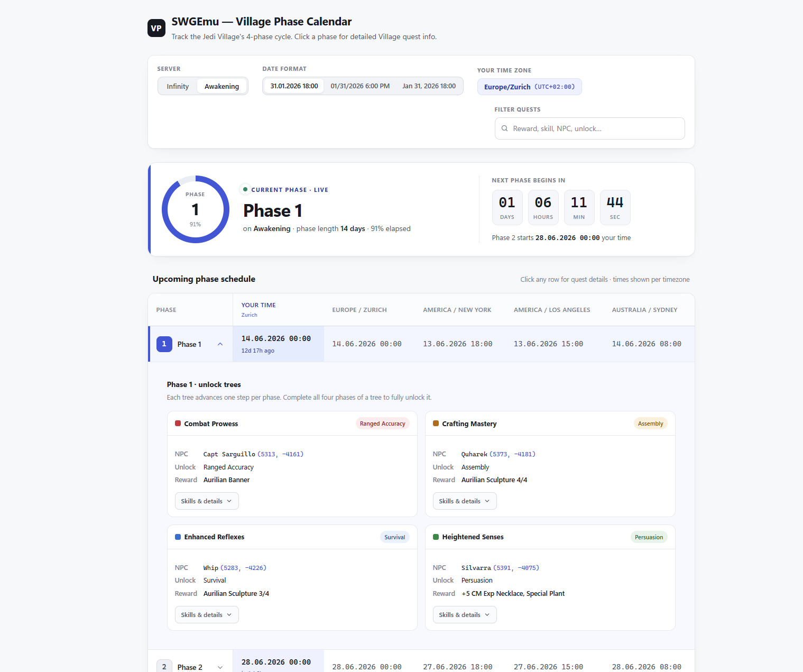Click the Days countdown tile
The image size is (803, 672).
(507, 207)
